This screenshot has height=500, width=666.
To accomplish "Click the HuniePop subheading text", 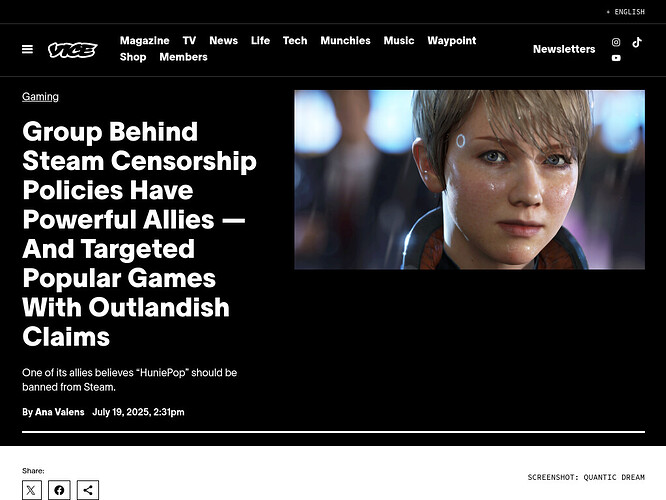I will point(130,380).
